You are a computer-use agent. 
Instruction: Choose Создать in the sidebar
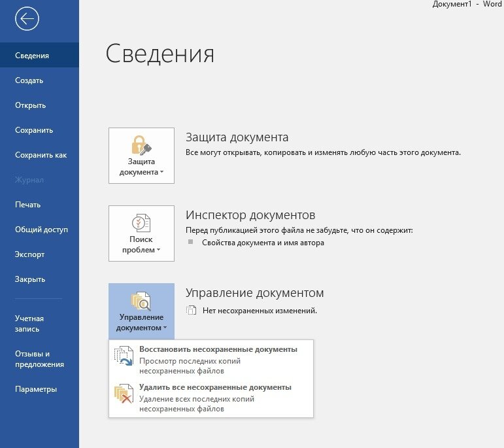point(39,80)
